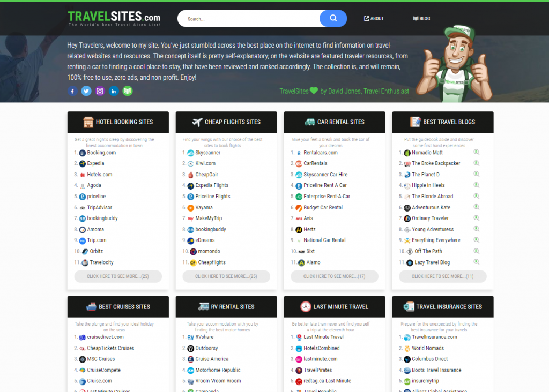Click the airplane icon in Cheap Flights Sites header
The height and width of the screenshot is (392, 549).
tap(197, 122)
